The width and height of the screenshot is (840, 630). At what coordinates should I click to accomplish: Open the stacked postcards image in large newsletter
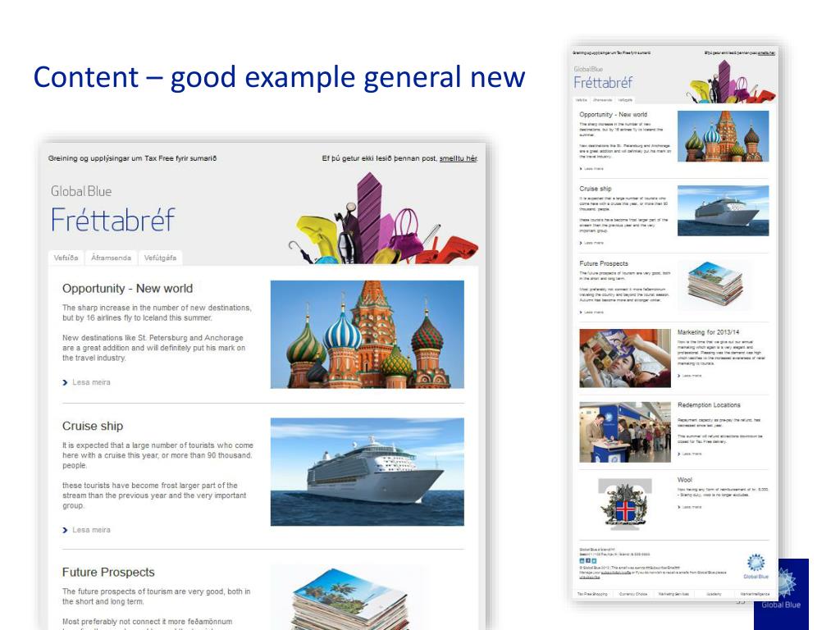pyautogui.click(x=348, y=599)
